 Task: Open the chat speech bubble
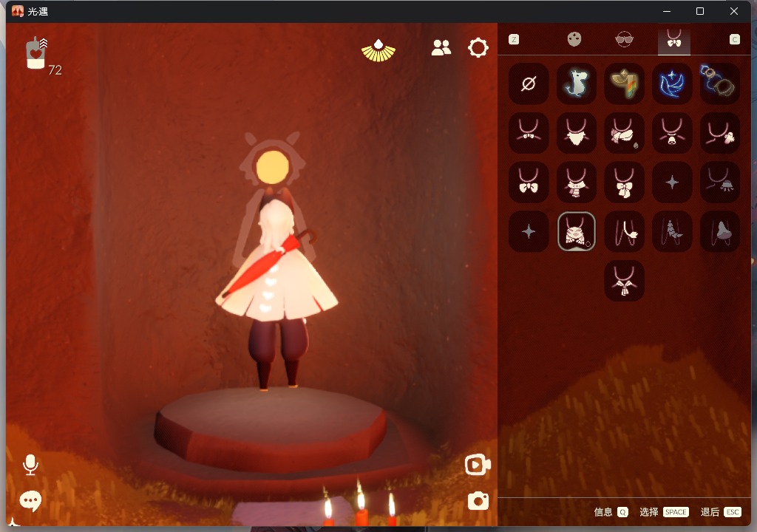pos(30,501)
